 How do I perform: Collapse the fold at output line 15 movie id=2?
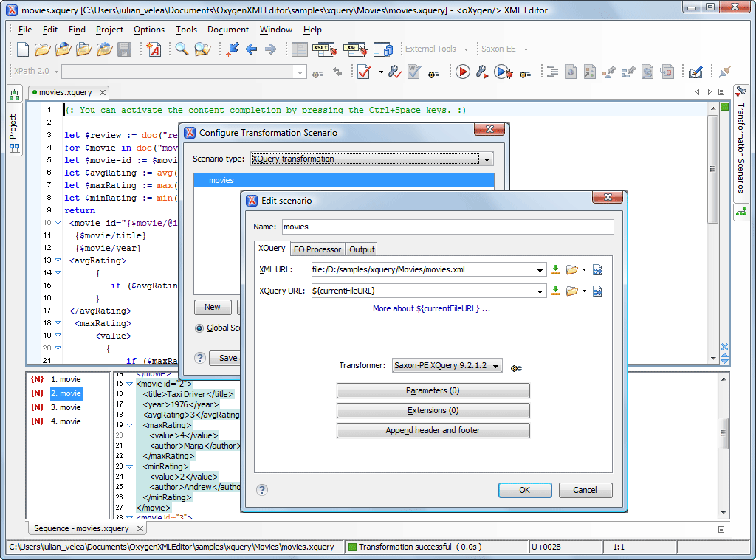click(129, 384)
